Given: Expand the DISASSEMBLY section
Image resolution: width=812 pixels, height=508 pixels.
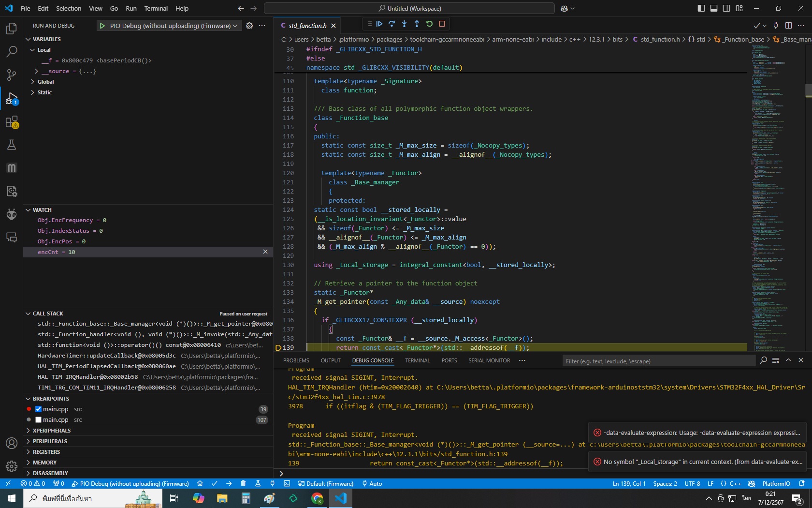Looking at the screenshot, I should [x=50, y=473].
